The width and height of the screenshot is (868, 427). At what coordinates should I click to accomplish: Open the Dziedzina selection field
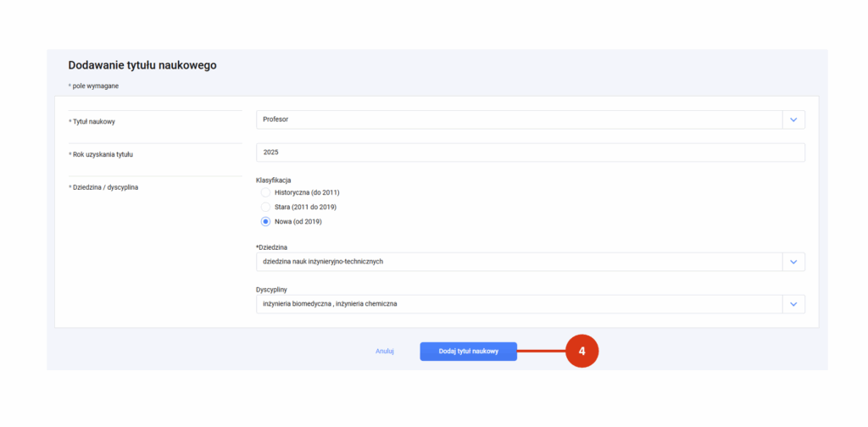tap(531, 262)
